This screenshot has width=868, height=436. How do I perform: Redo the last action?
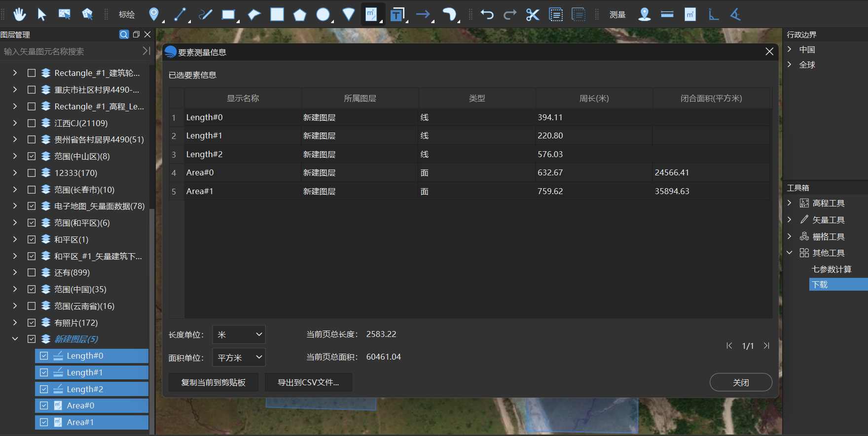pyautogui.click(x=510, y=14)
